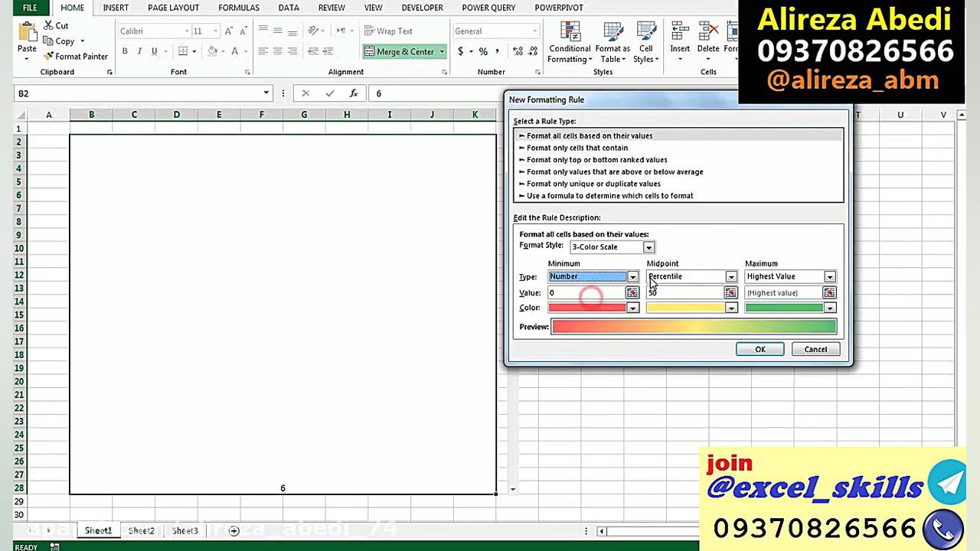The image size is (980, 551).
Task: Switch to Sheet2 tab
Action: coord(141,530)
